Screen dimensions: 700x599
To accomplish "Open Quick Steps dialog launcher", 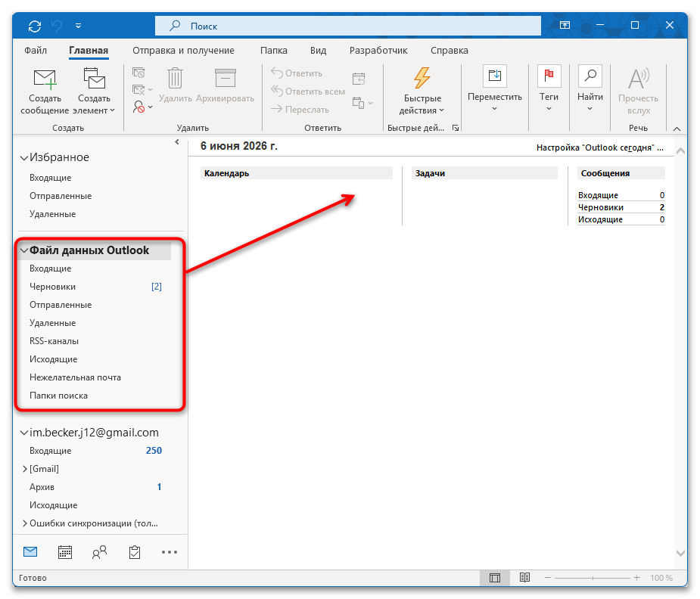I will tap(455, 128).
